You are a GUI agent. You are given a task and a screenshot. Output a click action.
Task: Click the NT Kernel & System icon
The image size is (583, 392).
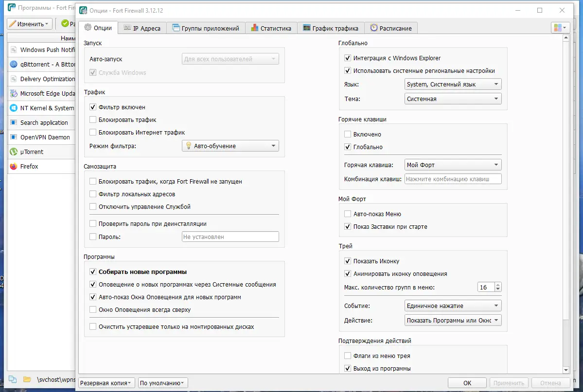[x=14, y=108]
